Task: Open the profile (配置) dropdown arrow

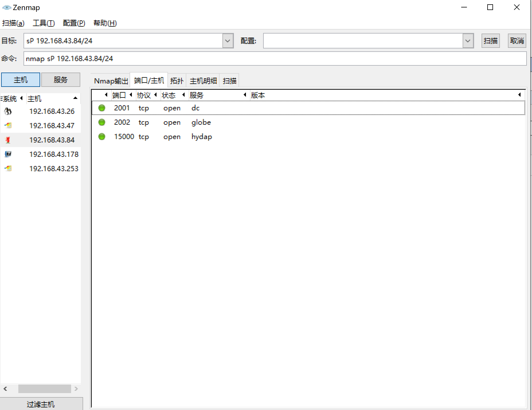Action: [468, 41]
